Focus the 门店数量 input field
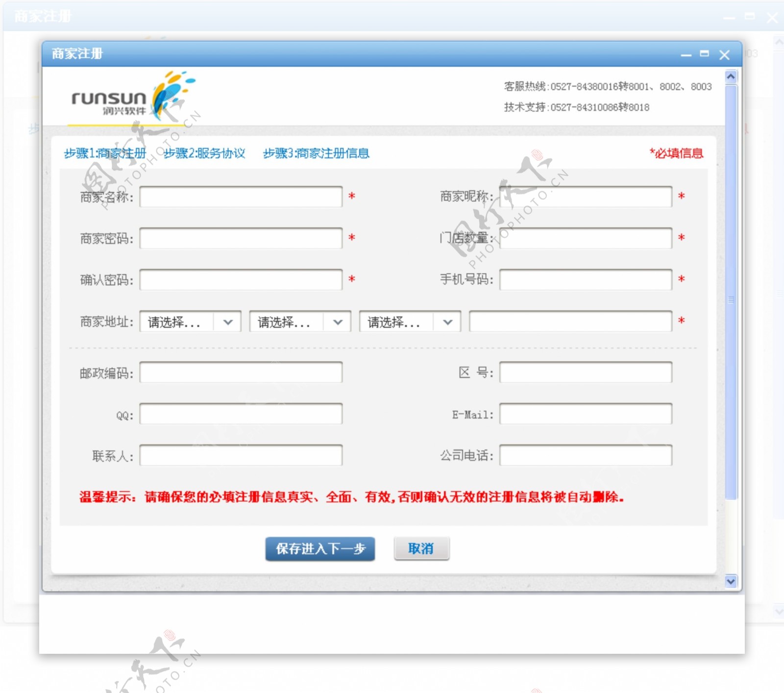Viewport: 784px width, 693px height. (586, 238)
